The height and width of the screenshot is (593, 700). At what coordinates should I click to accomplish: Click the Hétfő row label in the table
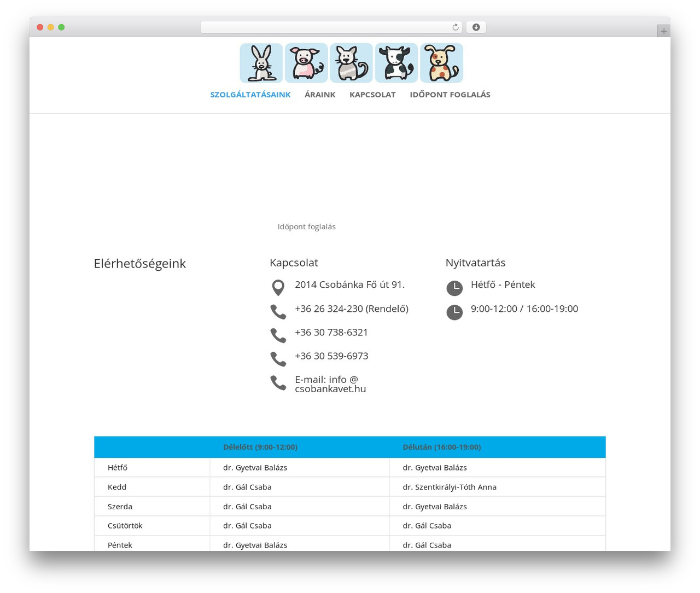pyautogui.click(x=118, y=468)
